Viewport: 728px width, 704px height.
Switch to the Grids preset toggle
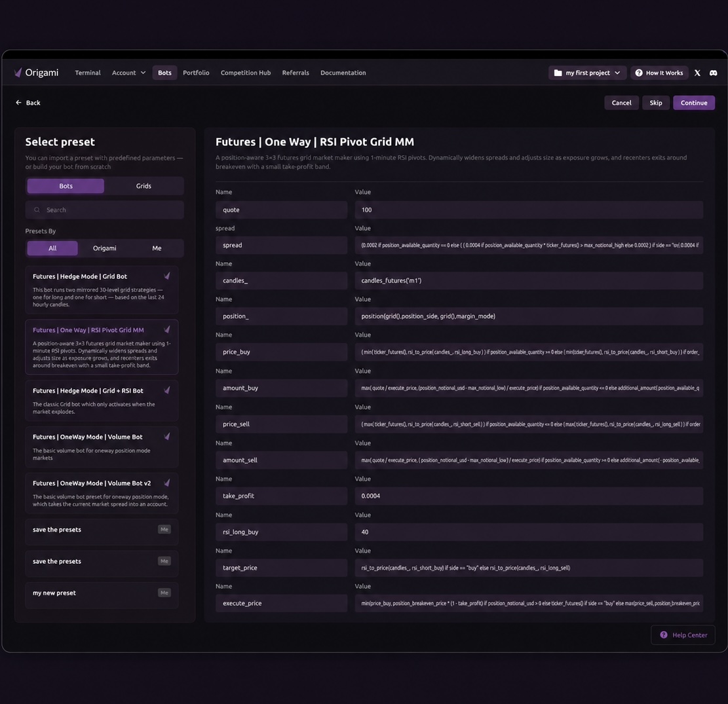[x=144, y=186]
